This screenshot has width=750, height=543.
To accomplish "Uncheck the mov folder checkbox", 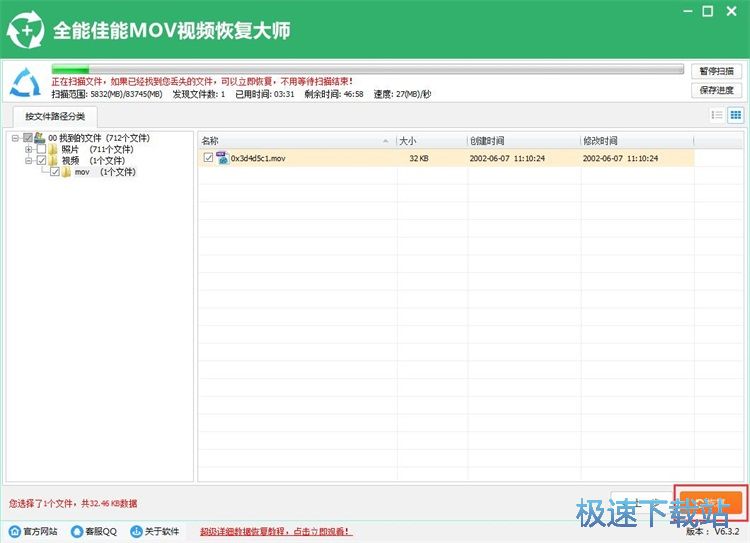I will point(55,172).
